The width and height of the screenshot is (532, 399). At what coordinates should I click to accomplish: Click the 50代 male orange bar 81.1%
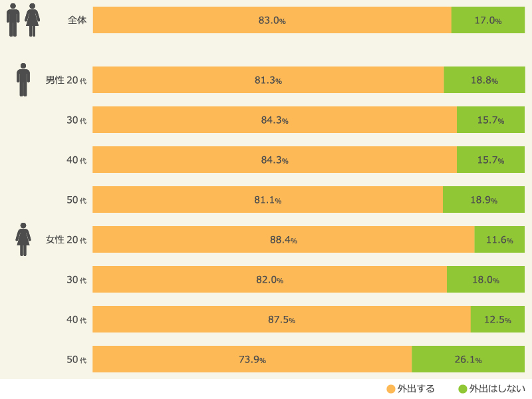point(268,199)
